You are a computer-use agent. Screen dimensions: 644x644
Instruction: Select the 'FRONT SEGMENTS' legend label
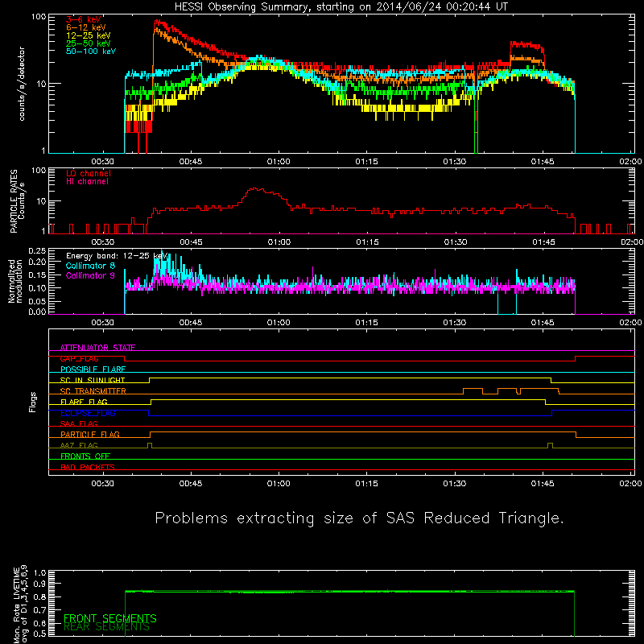tap(110, 618)
